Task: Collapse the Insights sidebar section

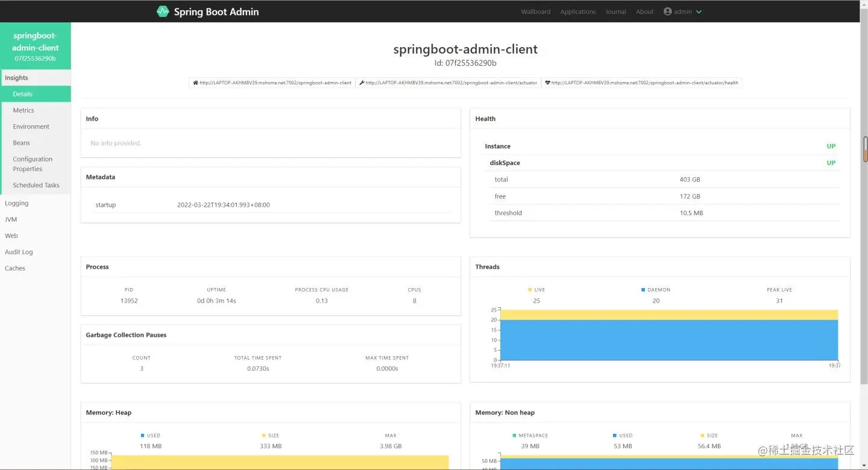Action: [35, 78]
